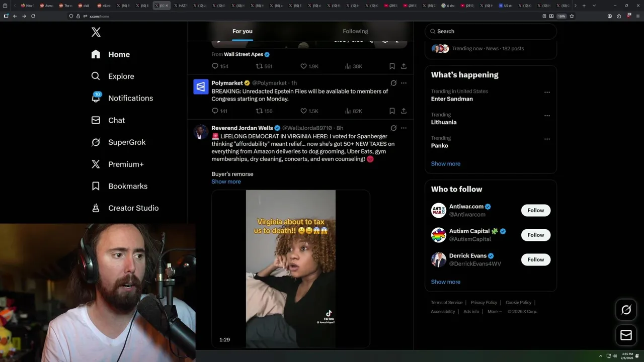Follow Antiwar.com
Viewport: 644px width, 362px height.
[535, 210]
